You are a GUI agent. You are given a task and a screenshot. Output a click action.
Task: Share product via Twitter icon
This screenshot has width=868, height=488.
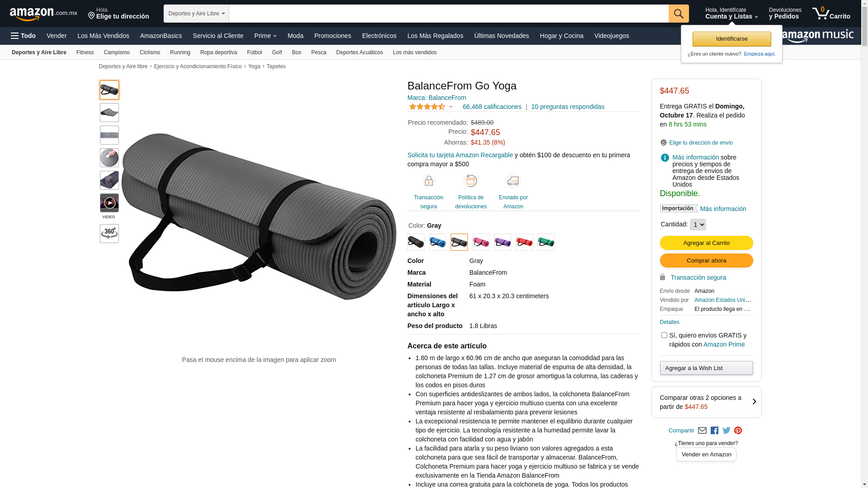tap(726, 431)
